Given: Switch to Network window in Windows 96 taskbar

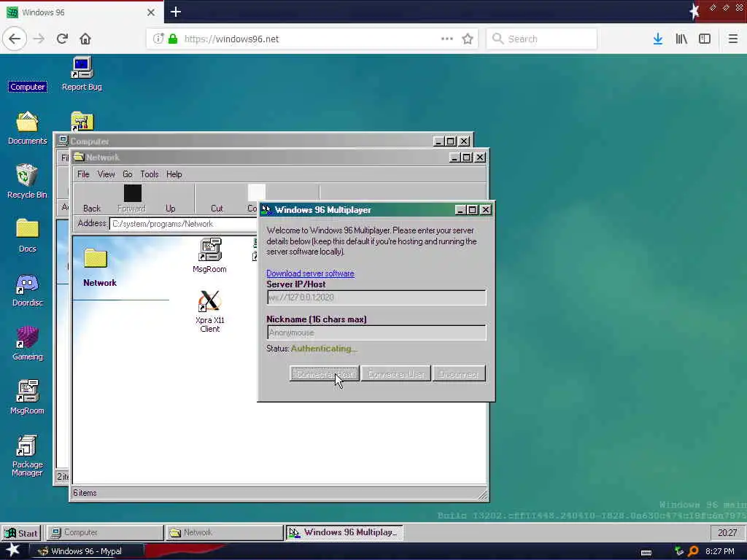Looking at the screenshot, I should point(224,533).
